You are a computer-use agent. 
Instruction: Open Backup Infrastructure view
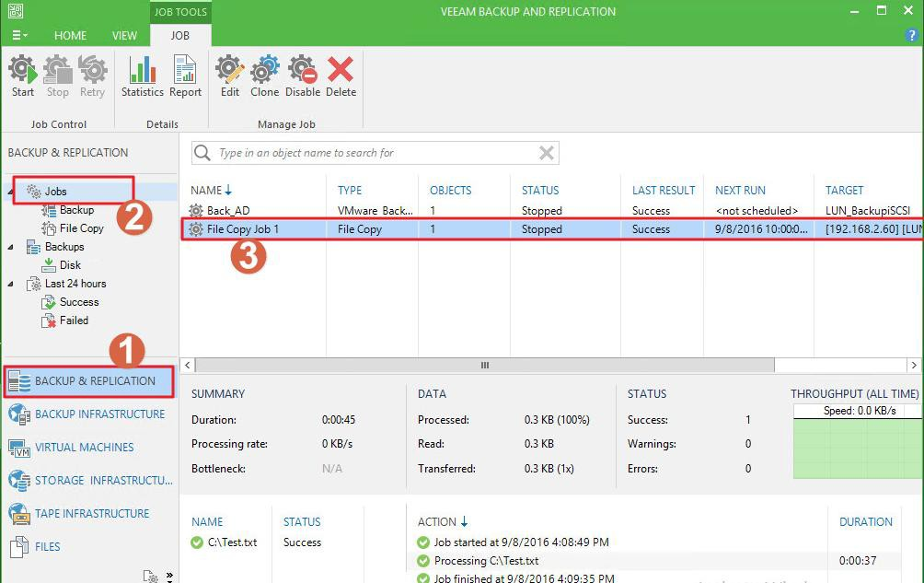tap(99, 414)
